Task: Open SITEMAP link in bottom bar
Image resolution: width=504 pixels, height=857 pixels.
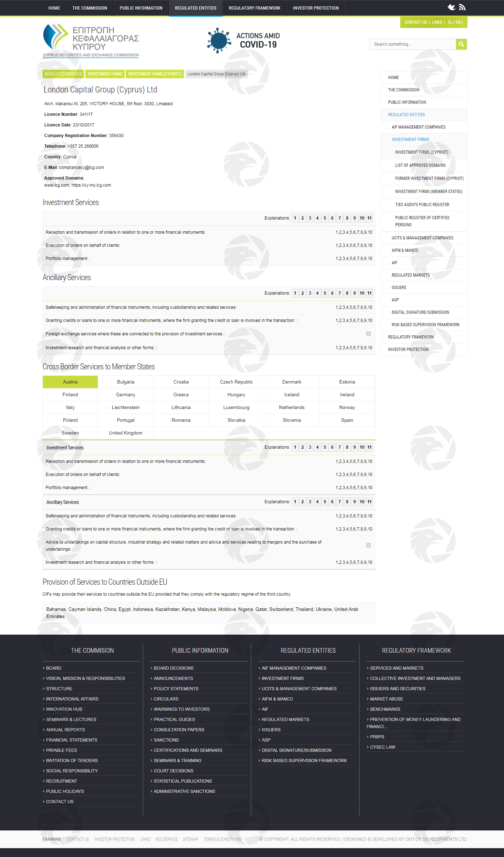Action: point(191,839)
